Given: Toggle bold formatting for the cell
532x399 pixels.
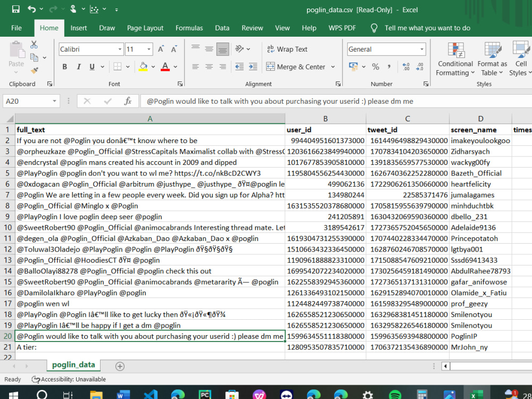Looking at the screenshot, I should (x=64, y=66).
